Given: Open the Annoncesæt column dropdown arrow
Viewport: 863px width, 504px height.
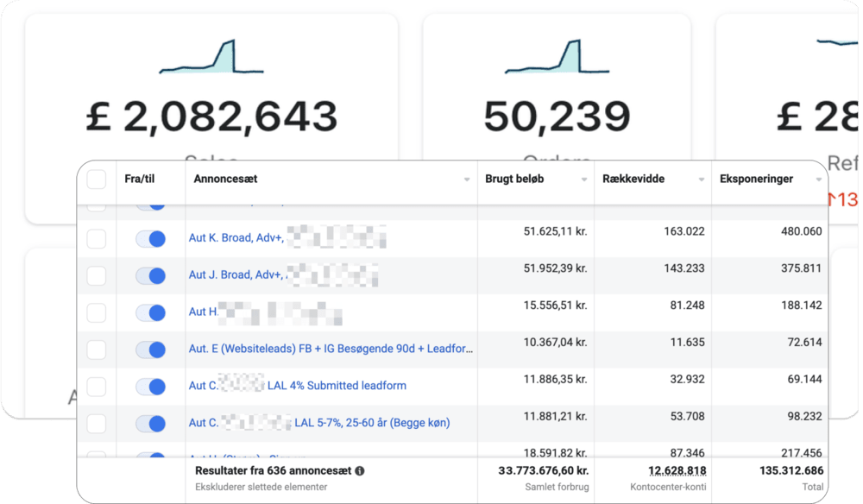Looking at the screenshot, I should tap(467, 180).
